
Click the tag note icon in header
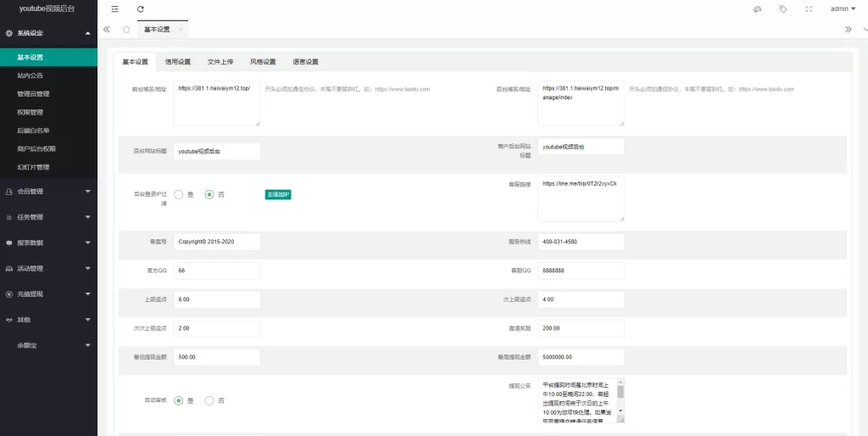782,9
